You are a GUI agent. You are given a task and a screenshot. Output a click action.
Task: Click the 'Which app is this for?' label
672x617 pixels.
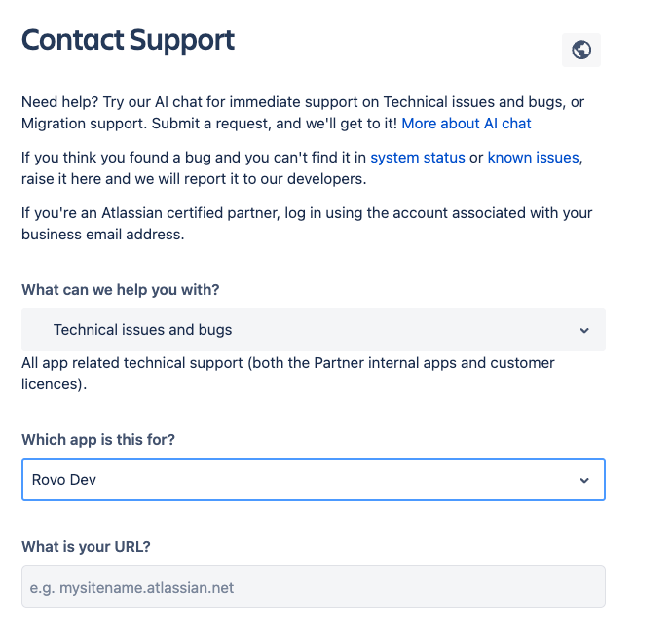98,440
